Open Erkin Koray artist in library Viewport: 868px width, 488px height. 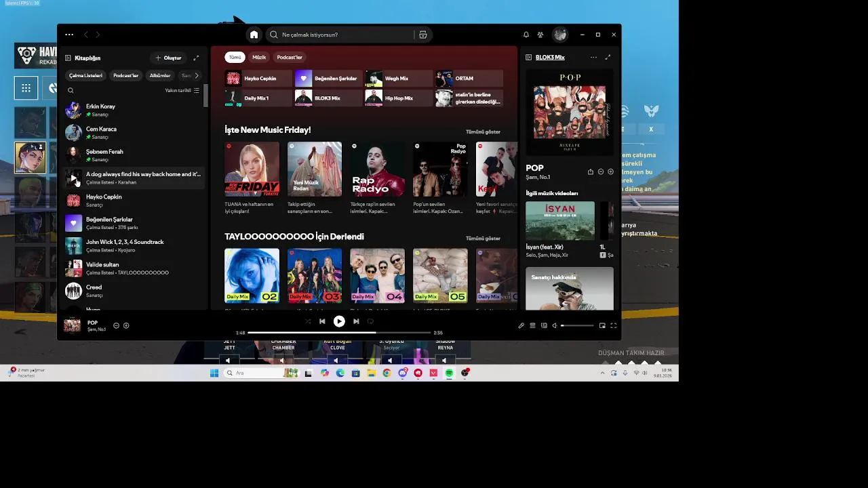click(134, 110)
